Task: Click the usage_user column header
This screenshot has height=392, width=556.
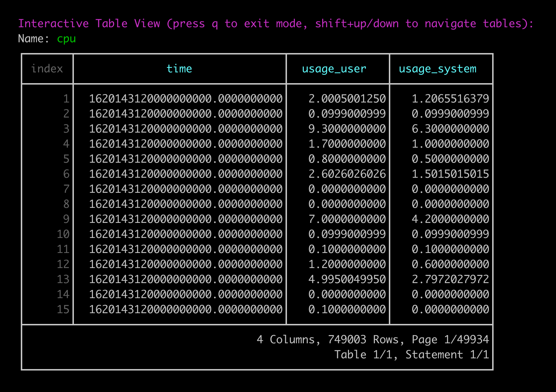Action: tap(334, 69)
